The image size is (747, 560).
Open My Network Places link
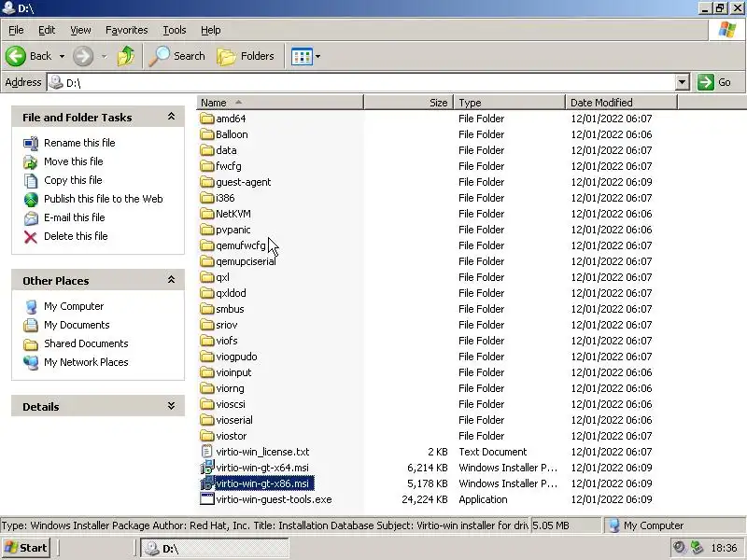(86, 362)
